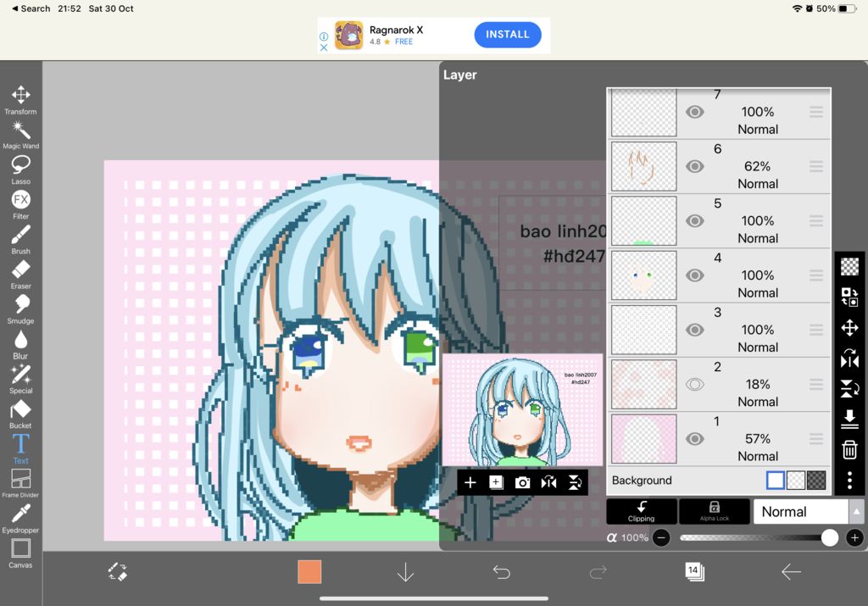Viewport: 868px width, 606px height.
Task: Choose the light transparent Background swatch
Action: pyautogui.click(x=795, y=481)
